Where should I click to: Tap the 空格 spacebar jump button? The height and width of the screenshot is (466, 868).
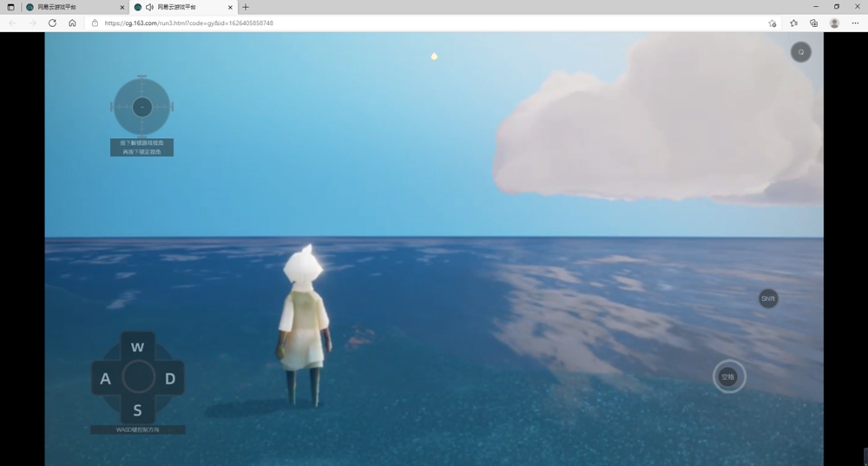[x=728, y=377]
